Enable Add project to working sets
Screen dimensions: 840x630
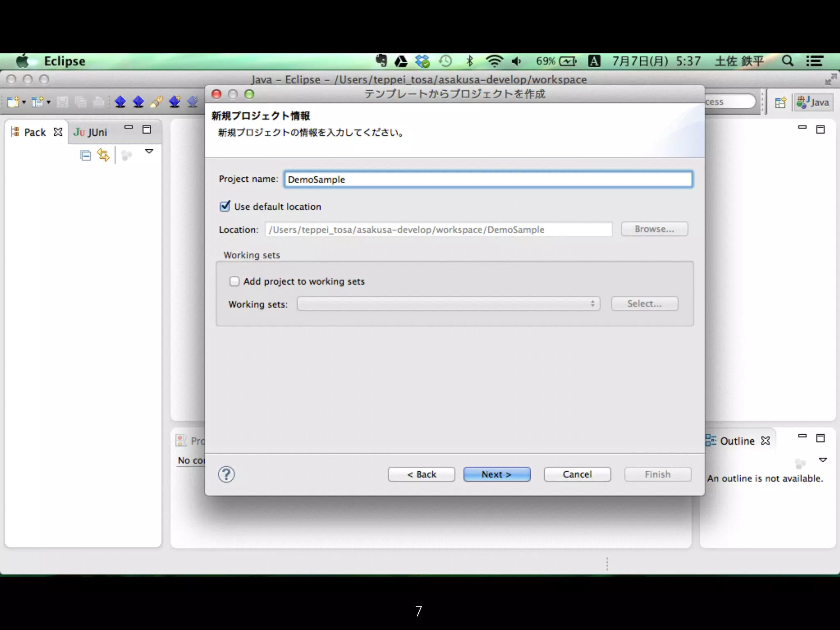[234, 281]
